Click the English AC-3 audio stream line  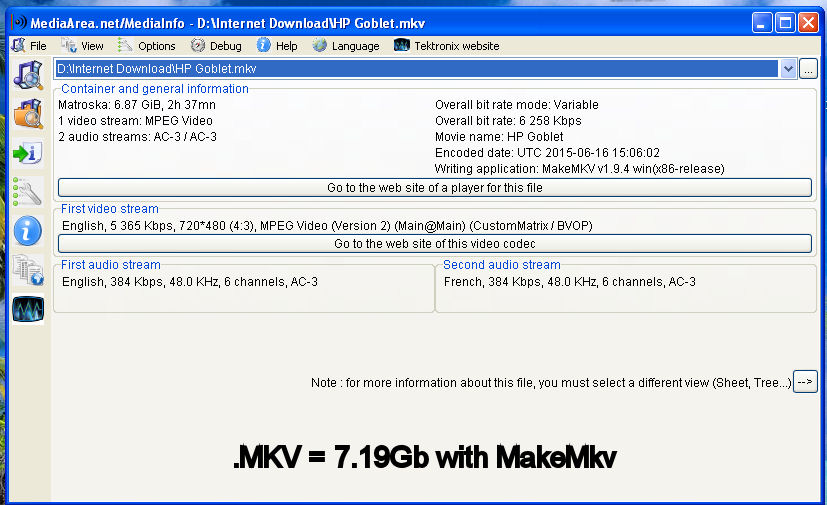[190, 282]
